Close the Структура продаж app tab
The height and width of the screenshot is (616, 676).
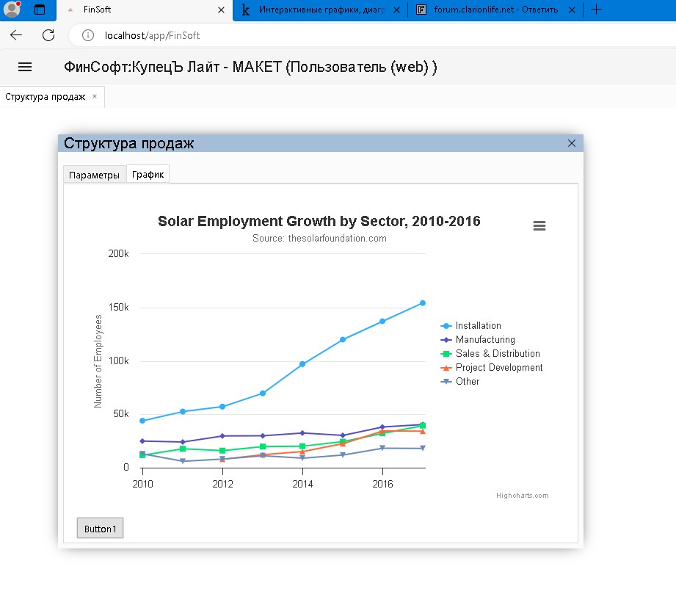click(95, 96)
